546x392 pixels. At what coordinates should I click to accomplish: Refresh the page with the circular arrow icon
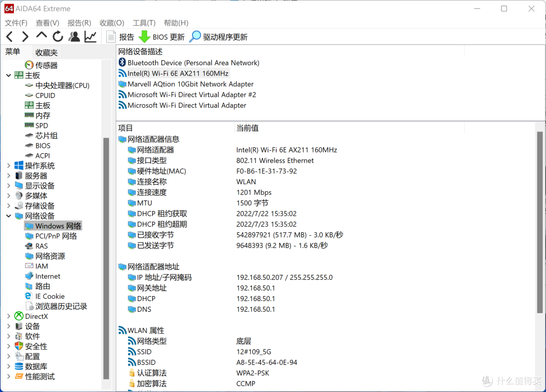[x=58, y=36]
